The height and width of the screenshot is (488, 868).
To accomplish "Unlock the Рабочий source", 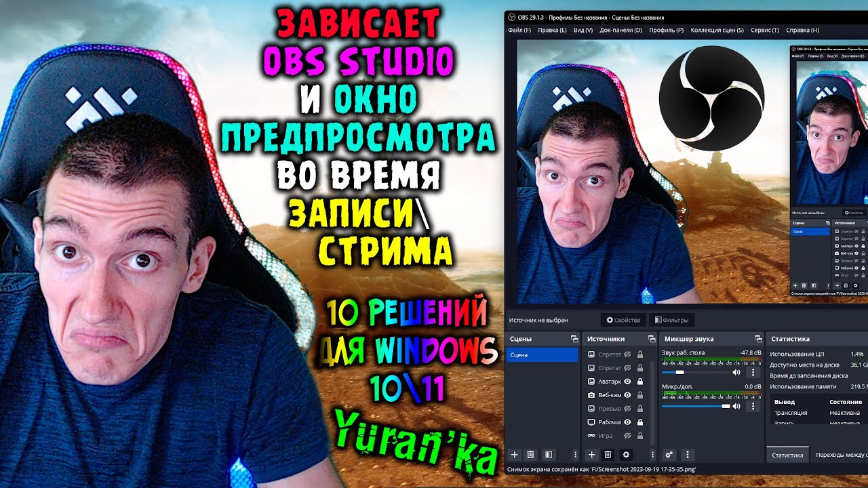I will point(639,422).
